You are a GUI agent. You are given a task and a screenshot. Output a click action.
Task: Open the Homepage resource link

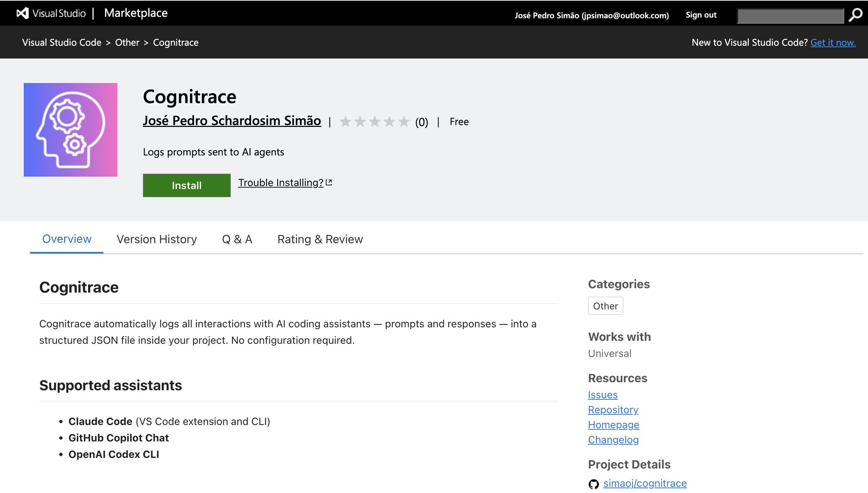point(613,425)
